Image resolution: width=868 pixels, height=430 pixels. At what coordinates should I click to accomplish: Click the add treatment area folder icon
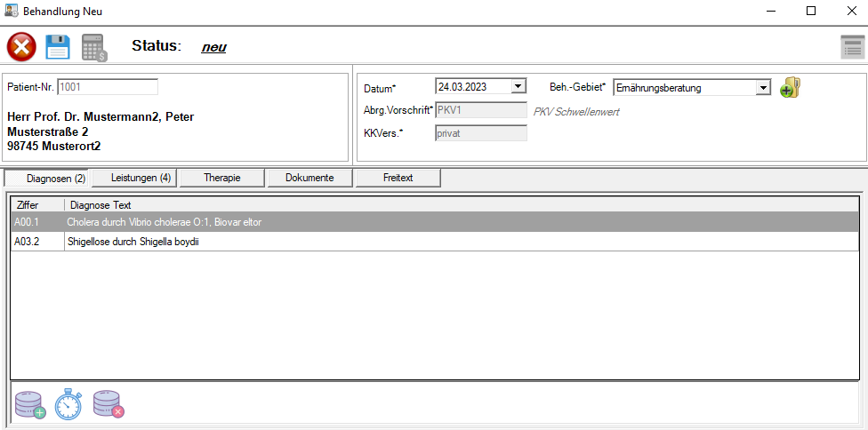(x=791, y=87)
